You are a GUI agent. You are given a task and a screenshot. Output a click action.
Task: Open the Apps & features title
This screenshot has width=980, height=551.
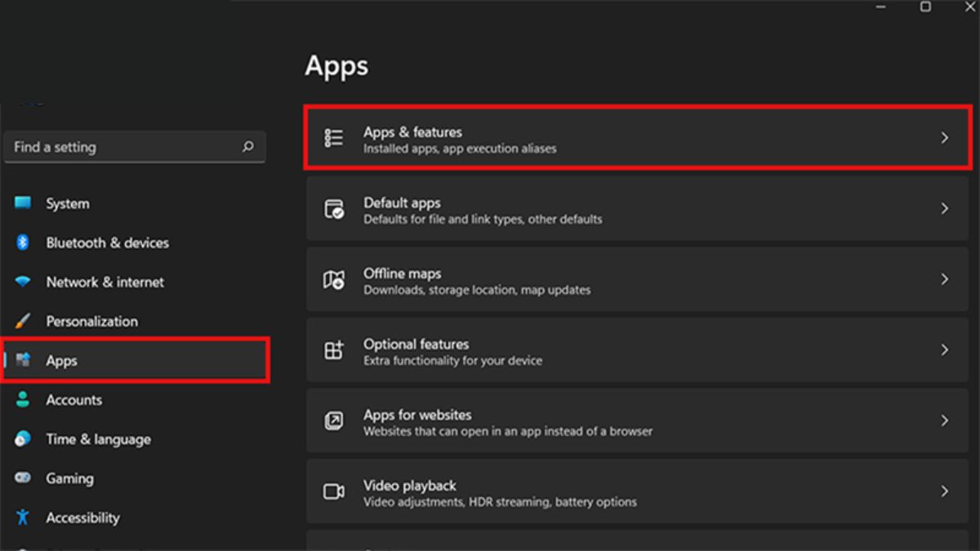click(x=412, y=132)
